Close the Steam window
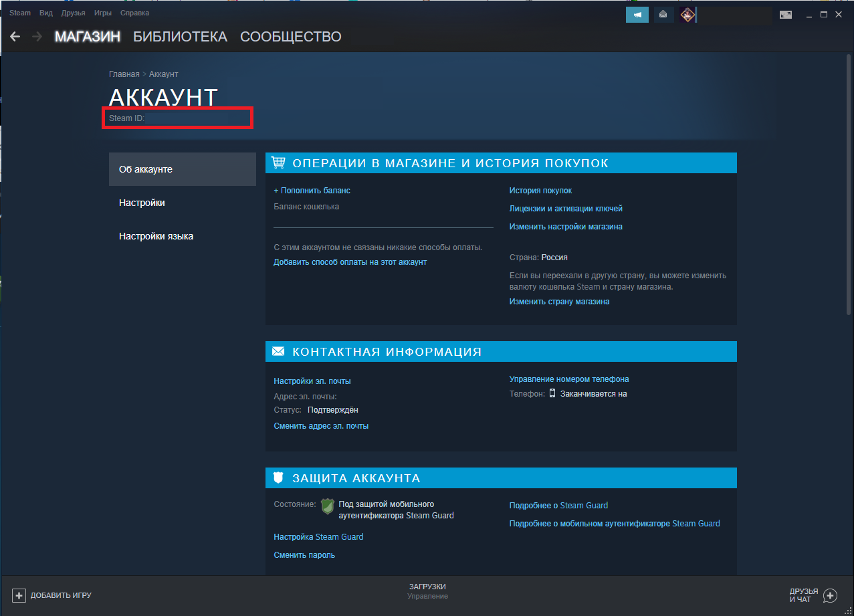 [x=839, y=15]
